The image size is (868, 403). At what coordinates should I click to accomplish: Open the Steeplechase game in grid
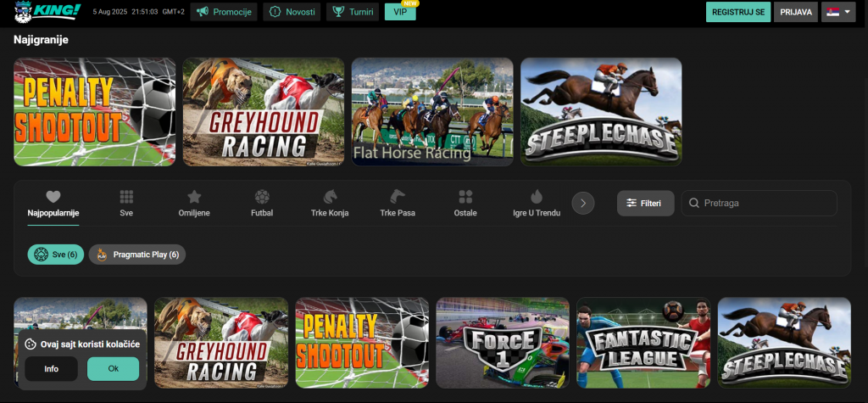(784, 343)
